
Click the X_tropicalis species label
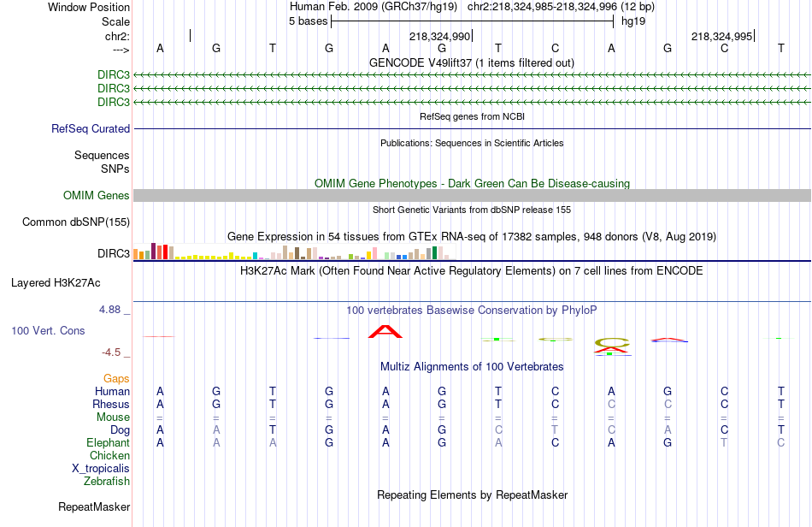point(101,469)
